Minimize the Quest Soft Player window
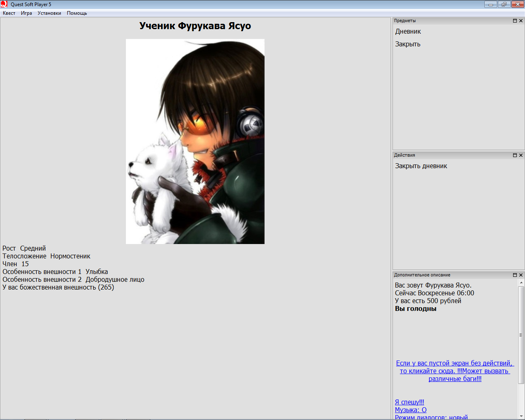 (491, 5)
